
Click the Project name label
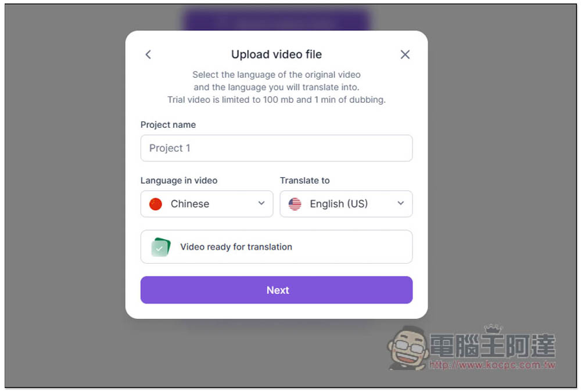[168, 125]
